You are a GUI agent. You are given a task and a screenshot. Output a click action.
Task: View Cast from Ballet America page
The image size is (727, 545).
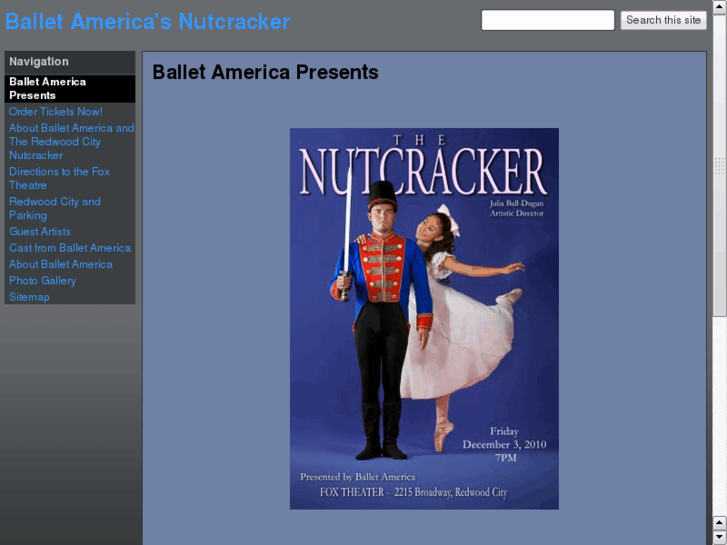point(70,248)
